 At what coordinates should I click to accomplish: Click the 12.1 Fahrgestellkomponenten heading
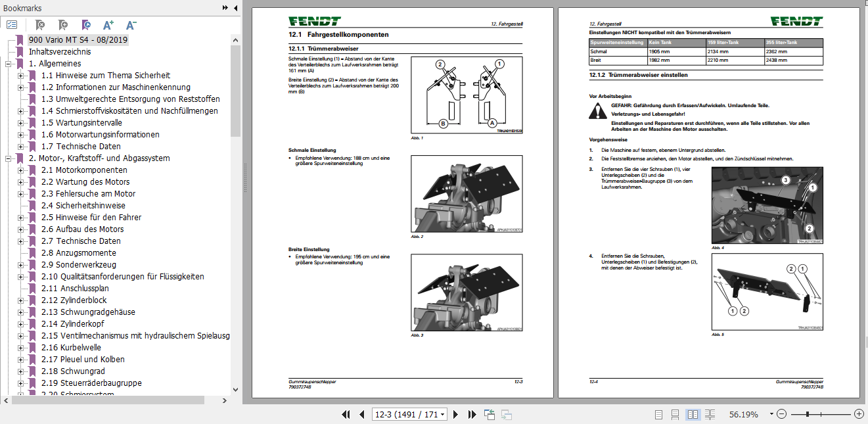click(x=338, y=35)
